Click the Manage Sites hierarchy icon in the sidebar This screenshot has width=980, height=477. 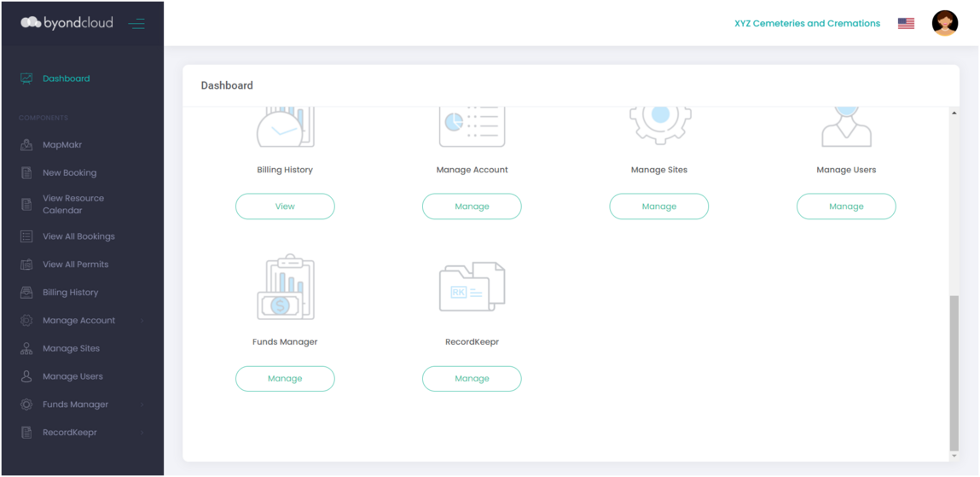pos(26,349)
